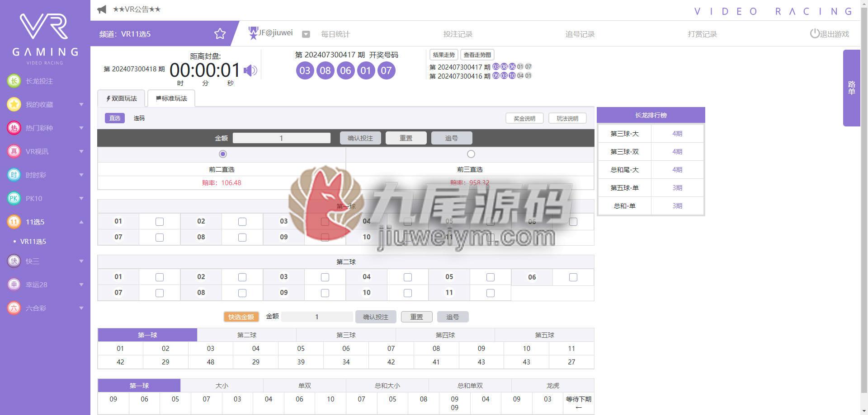Expand 快三 menu arrow
The width and height of the screenshot is (868, 415).
pyautogui.click(x=81, y=261)
